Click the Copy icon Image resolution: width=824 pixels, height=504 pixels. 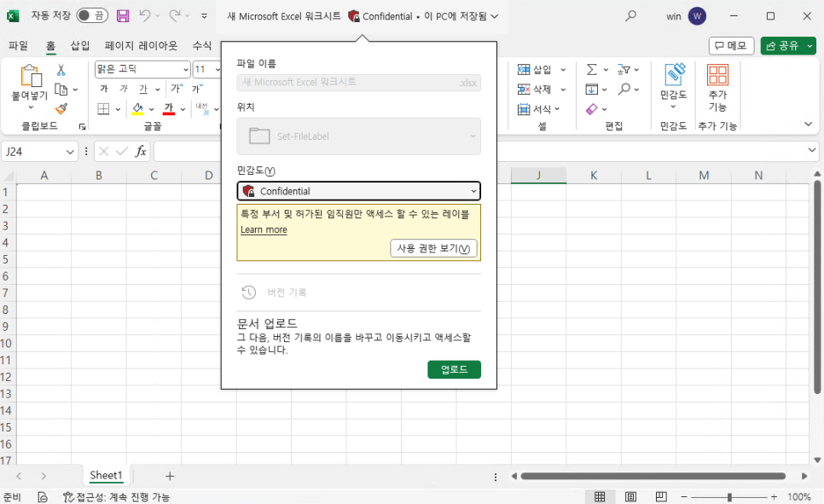point(61,90)
